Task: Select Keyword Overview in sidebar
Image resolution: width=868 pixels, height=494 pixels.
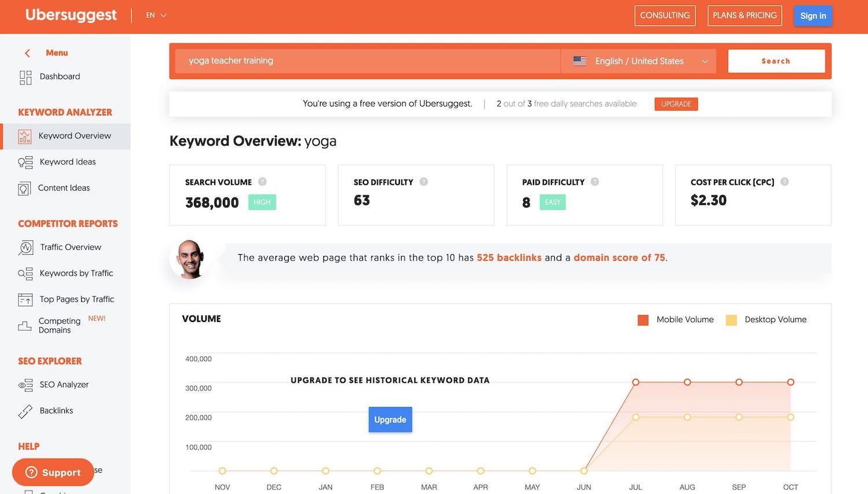Action: (65, 136)
